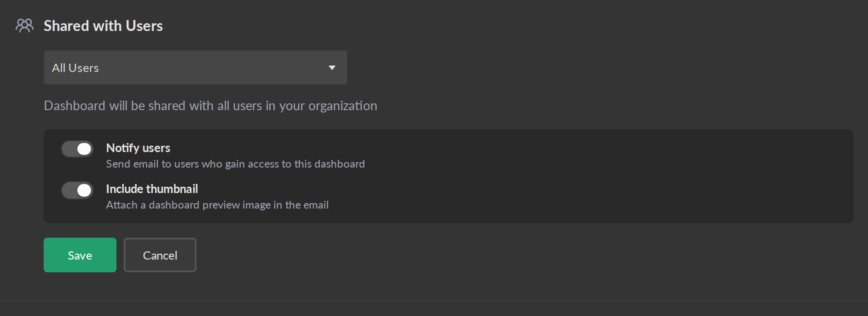868x316 pixels.
Task: Click 'Attach a dashboard preview image' description
Action: click(217, 205)
